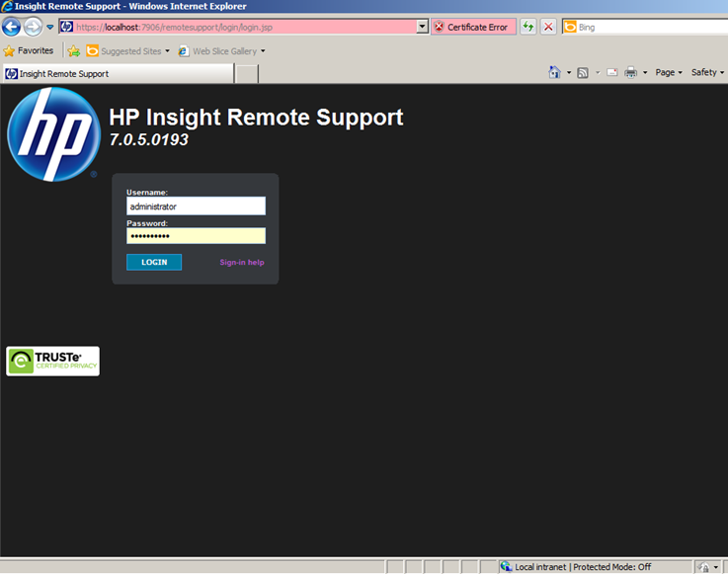Image resolution: width=728 pixels, height=574 pixels.
Task: Expand the address bar dropdown arrow
Action: (422, 27)
